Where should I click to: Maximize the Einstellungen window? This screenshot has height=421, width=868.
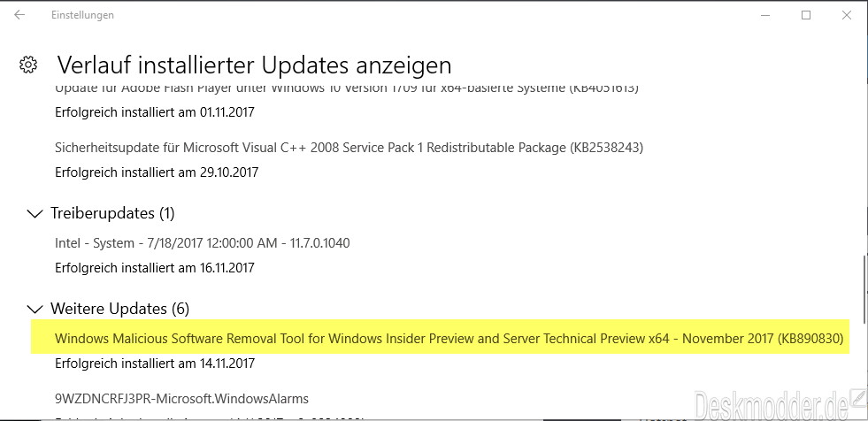click(x=806, y=16)
